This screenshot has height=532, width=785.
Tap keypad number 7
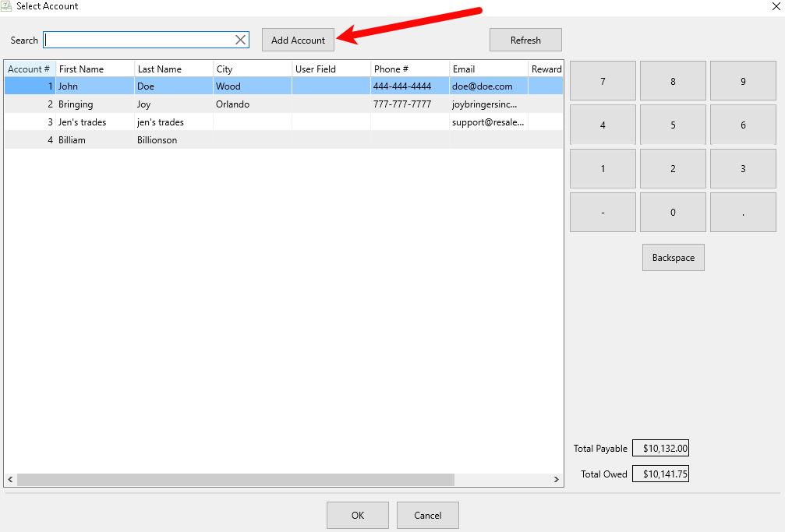point(603,81)
